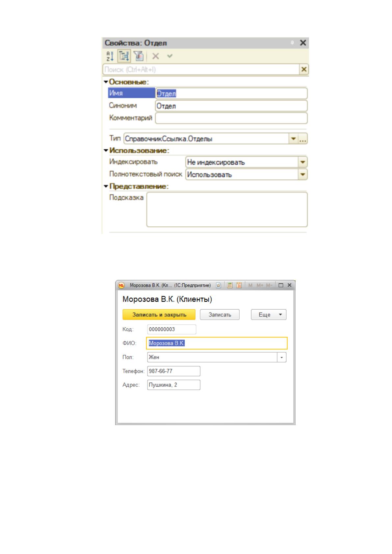Image resolution: width=392 pixels, height=554 pixels.
Task: Cancel the edit with the X toolbar icon
Action: (x=155, y=56)
